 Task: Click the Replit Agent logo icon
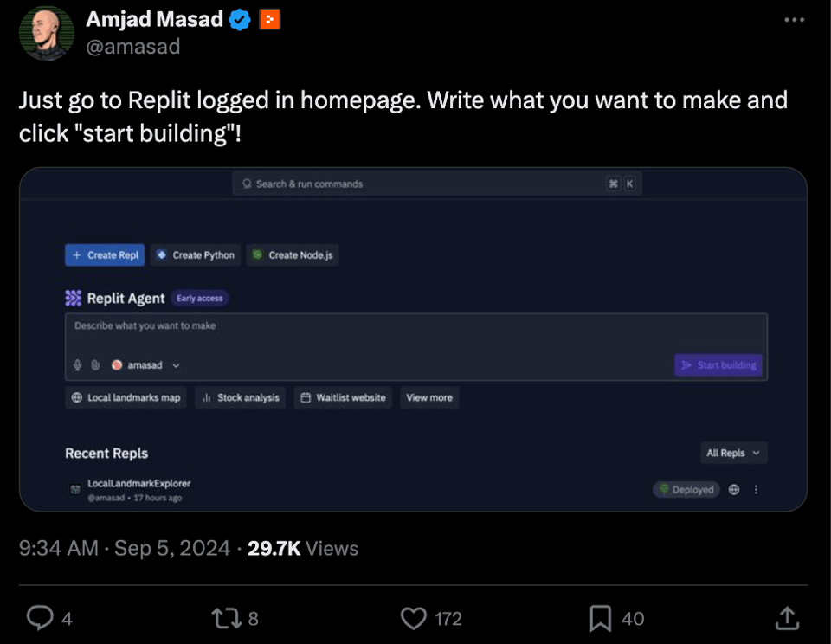point(74,298)
